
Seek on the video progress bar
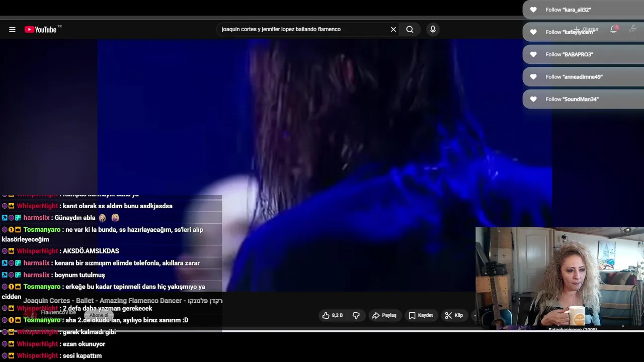[322, 331]
